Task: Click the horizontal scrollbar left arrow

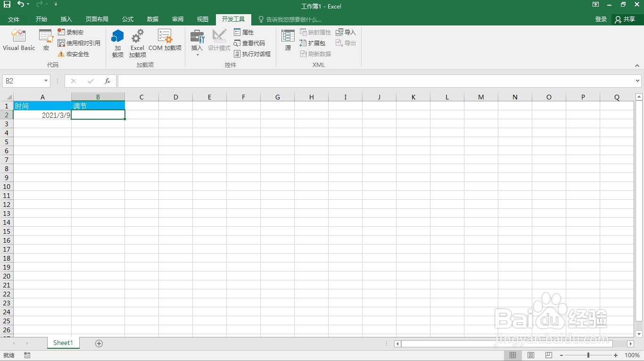Action: (397, 344)
